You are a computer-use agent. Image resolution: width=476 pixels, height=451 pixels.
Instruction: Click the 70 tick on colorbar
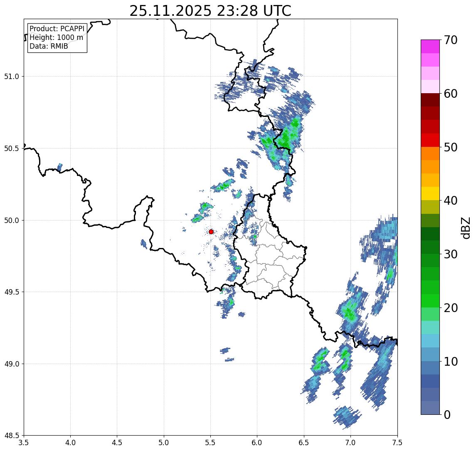pos(450,40)
